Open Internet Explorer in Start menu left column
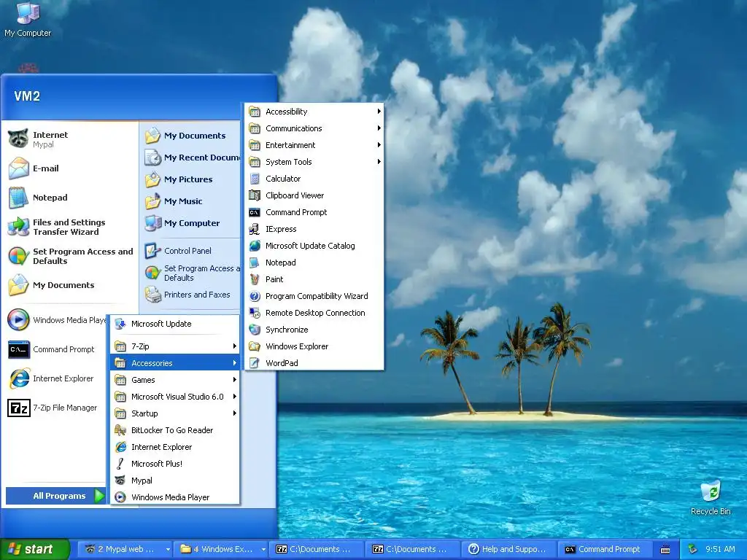This screenshot has width=747, height=560. point(55,378)
